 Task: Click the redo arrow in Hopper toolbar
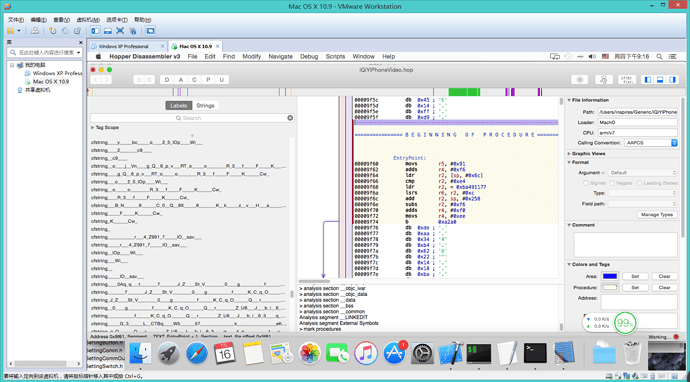pos(150,80)
